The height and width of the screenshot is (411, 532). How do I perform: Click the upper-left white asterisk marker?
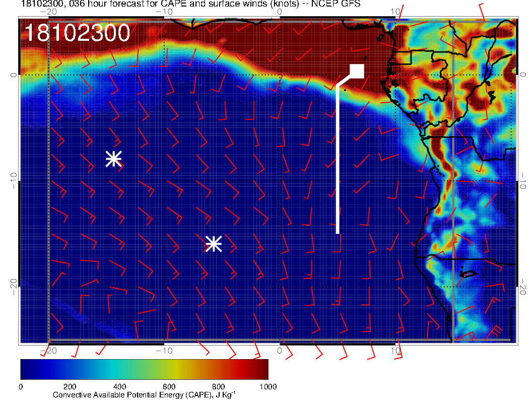[114, 159]
